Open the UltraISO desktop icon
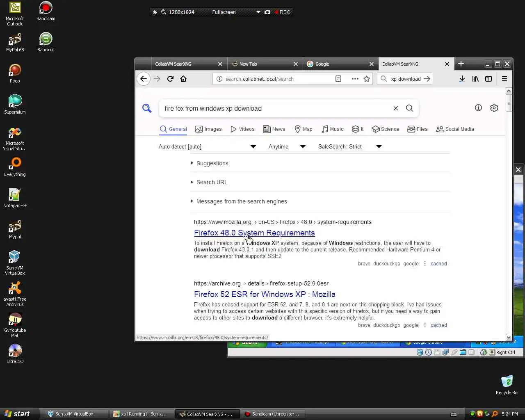 point(15,354)
